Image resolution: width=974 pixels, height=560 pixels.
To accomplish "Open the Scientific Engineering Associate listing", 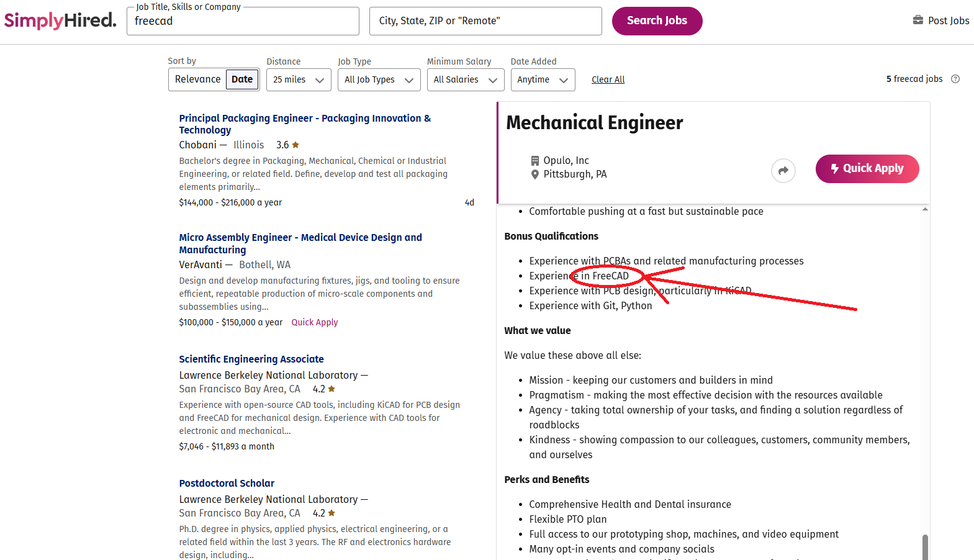I will tap(251, 359).
